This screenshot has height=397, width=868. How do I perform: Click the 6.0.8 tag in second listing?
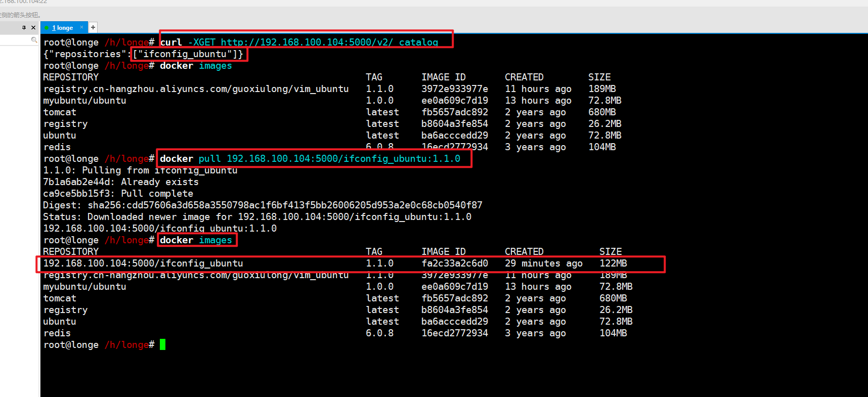coord(379,333)
